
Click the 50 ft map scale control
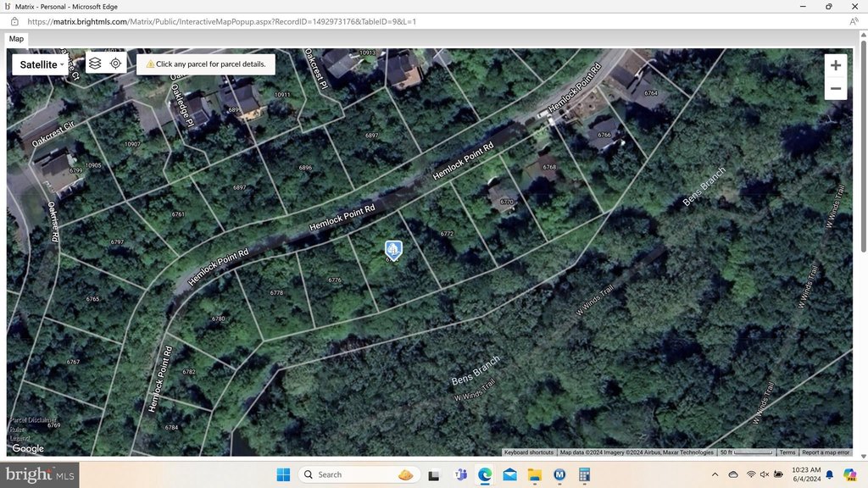click(746, 452)
